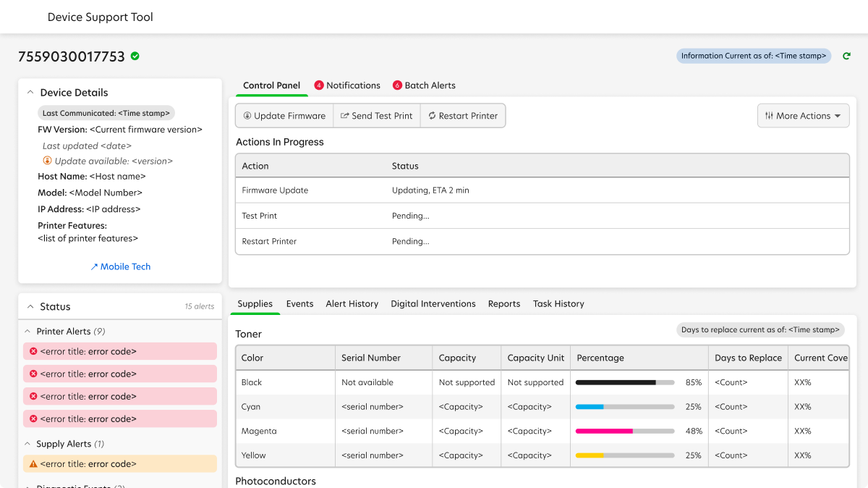
Task: Click the verified checkmark beside the device ID
Action: pyautogui.click(x=135, y=56)
